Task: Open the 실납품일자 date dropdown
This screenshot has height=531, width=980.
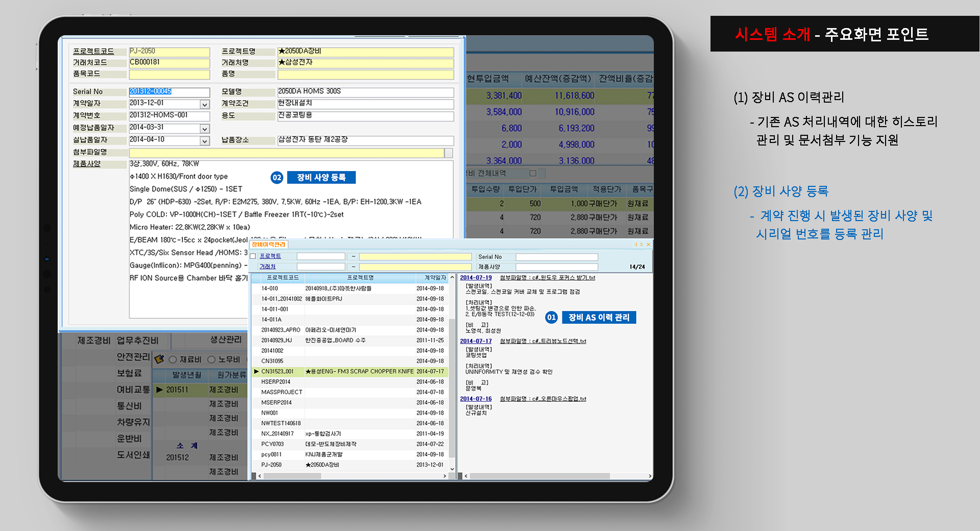Action: (x=205, y=141)
